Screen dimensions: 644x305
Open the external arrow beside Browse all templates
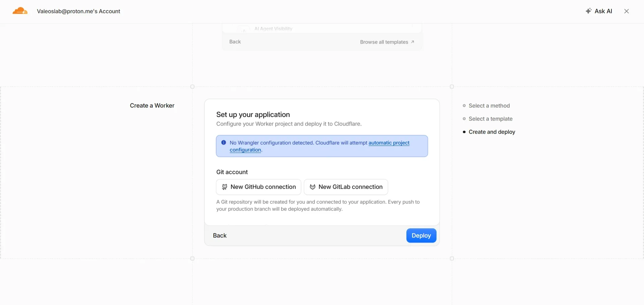tap(413, 42)
